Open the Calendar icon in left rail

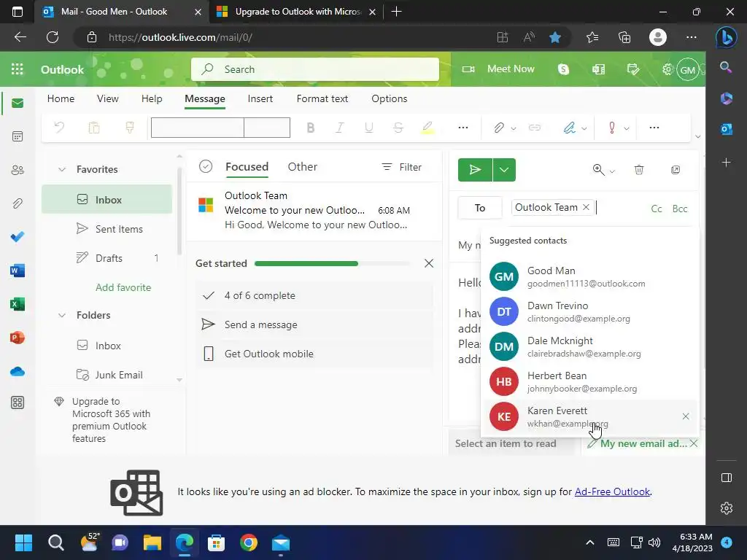coord(18,136)
